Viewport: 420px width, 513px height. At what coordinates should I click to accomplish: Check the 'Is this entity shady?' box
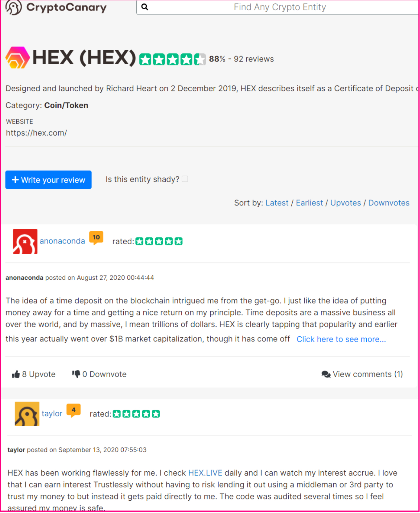[185, 179]
